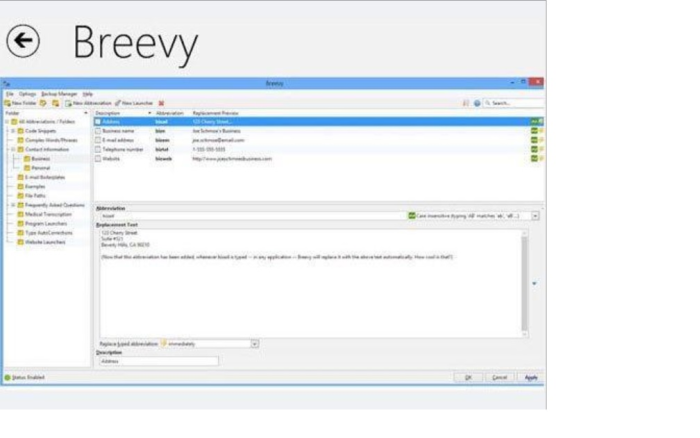Image resolution: width=700 pixels, height=438 pixels.
Task: Open the case sensitivity dropdown
Action: 535,216
